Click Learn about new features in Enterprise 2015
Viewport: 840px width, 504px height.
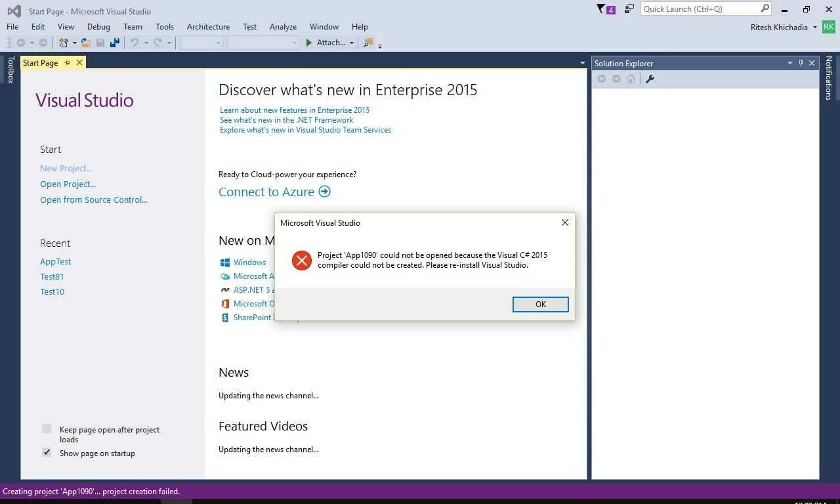click(295, 110)
